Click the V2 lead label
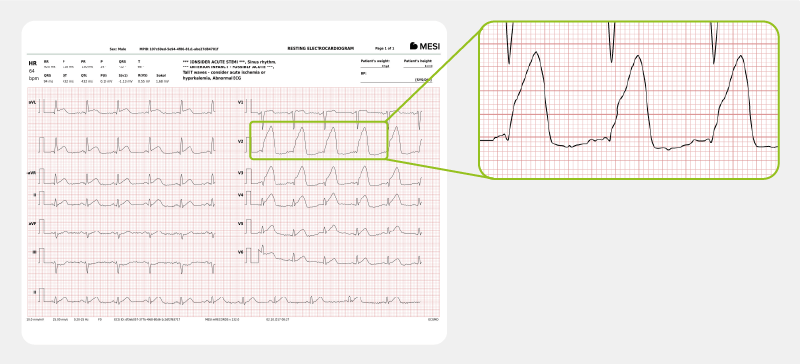 tap(240, 141)
